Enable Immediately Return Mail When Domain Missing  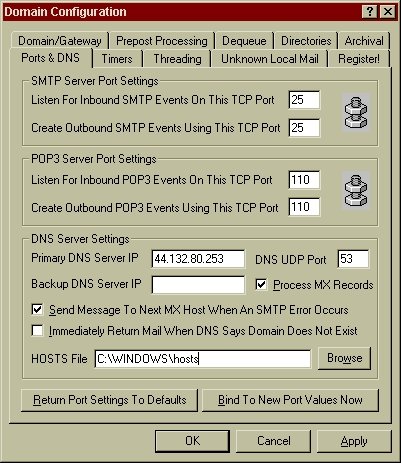(x=37, y=330)
